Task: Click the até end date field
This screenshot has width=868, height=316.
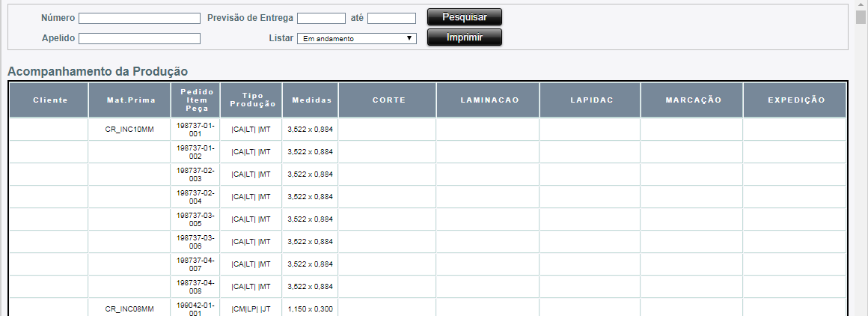Action: pos(391,18)
